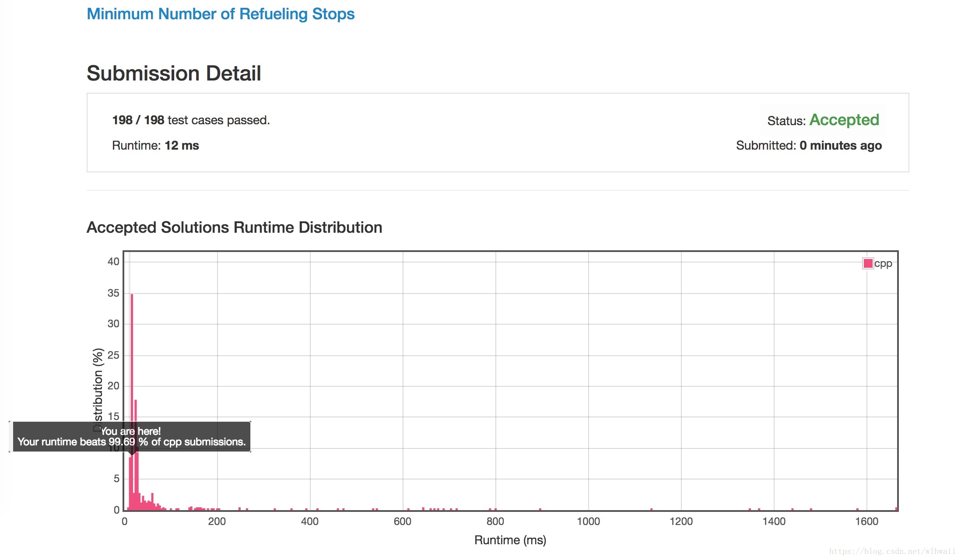Click the tallest pink bar in the chart
Viewport: 961px width, 560px height.
click(132, 350)
